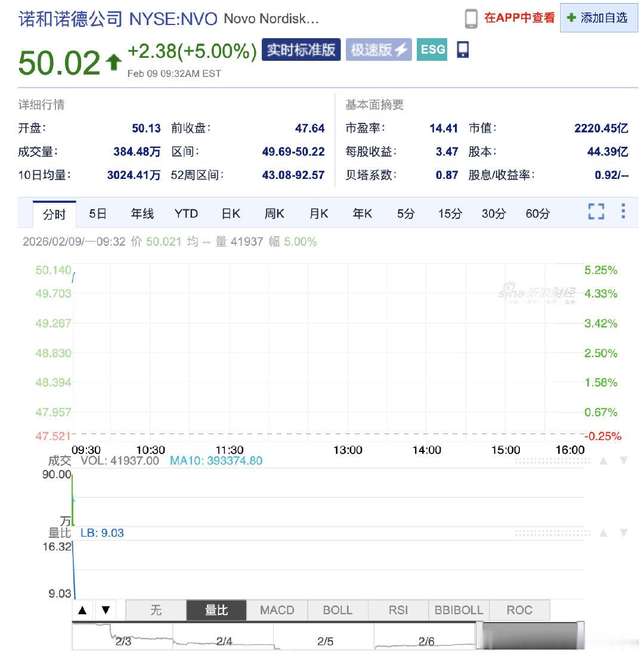Click the LB: 9.03 label
This screenshot has width=644, height=656.
102,533
